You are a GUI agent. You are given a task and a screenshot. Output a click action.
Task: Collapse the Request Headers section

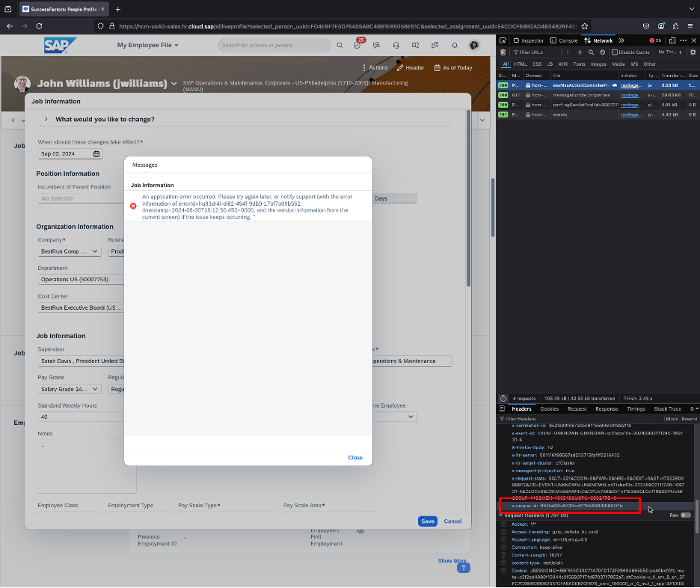[x=501, y=515]
